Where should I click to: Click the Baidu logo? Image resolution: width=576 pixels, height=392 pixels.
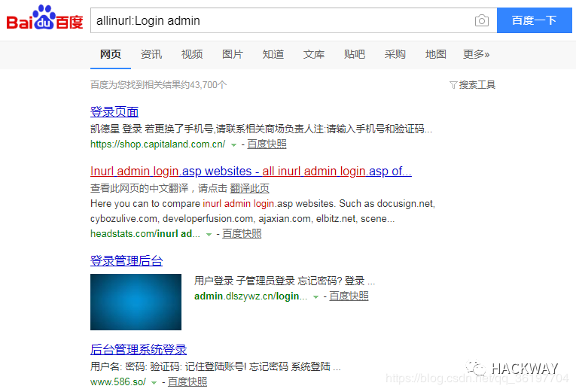click(x=44, y=17)
